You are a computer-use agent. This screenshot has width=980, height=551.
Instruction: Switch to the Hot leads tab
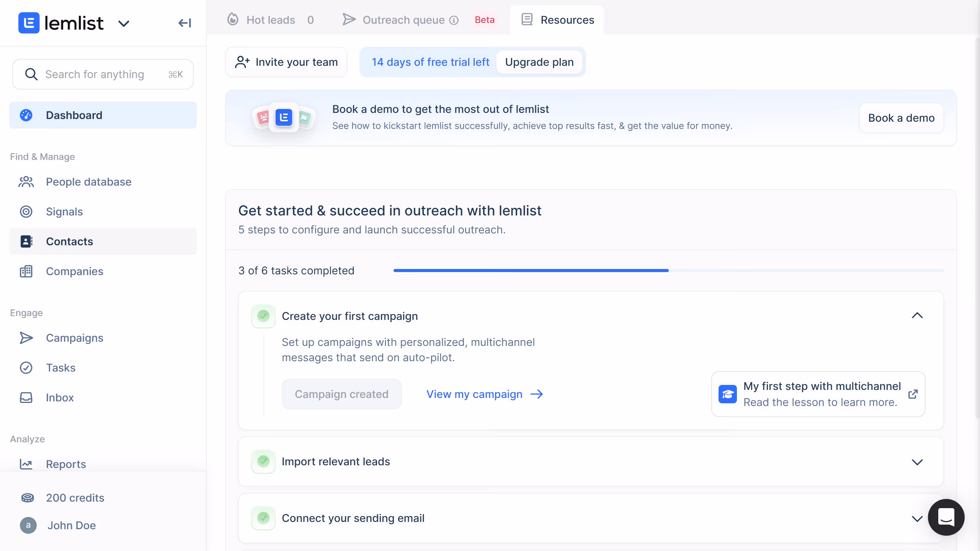tap(270, 20)
